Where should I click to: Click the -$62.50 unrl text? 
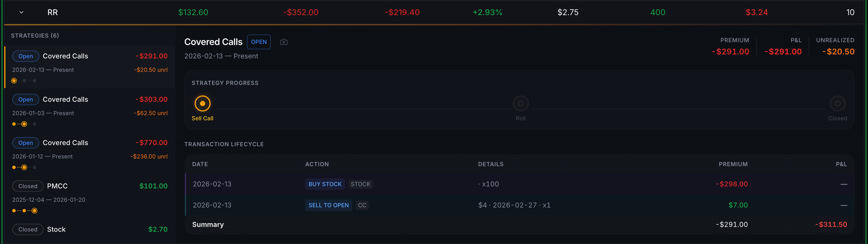tap(151, 113)
